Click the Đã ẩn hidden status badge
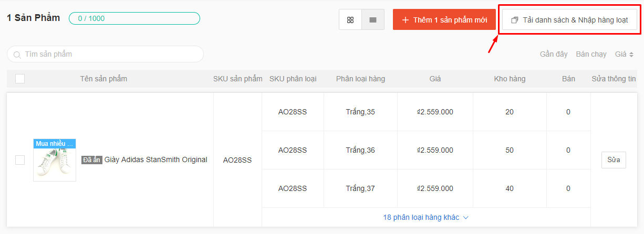The image size is (644, 234). pos(92,160)
